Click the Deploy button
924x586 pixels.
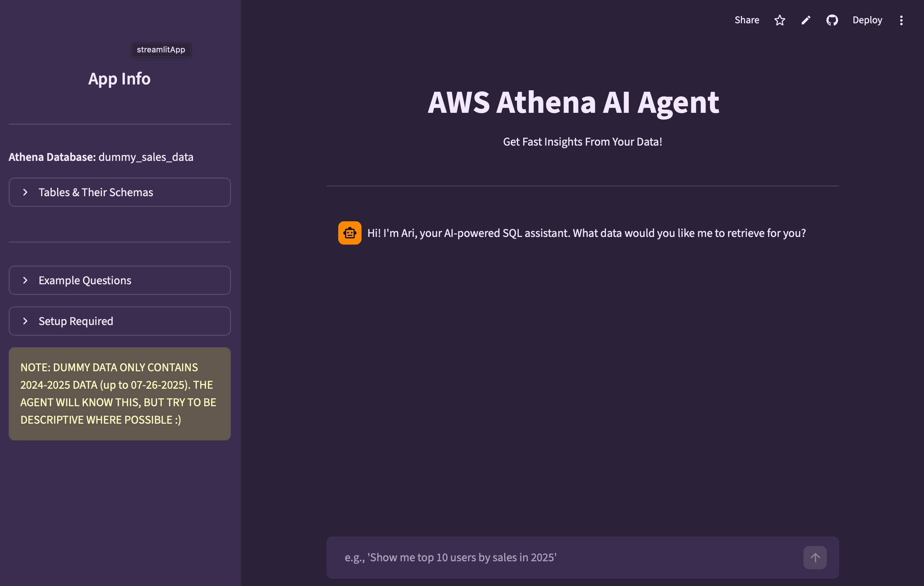pyautogui.click(x=867, y=20)
